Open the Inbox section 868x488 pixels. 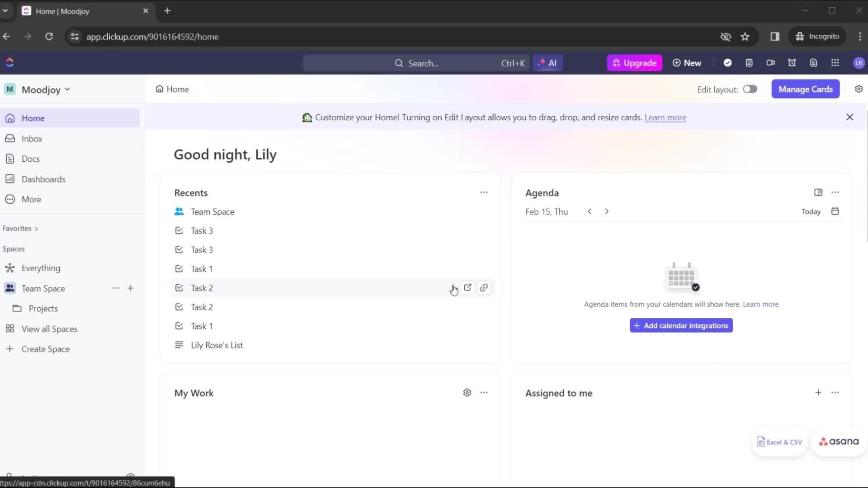pos(32,139)
